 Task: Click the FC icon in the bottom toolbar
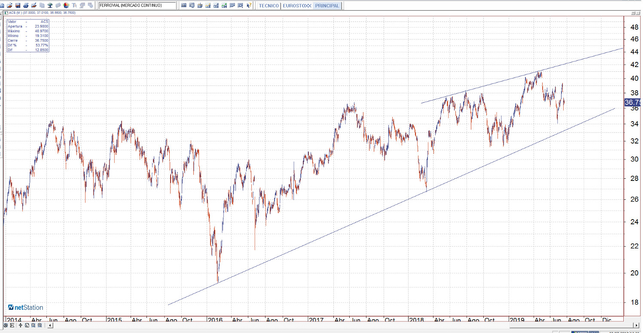tap(12, 325)
